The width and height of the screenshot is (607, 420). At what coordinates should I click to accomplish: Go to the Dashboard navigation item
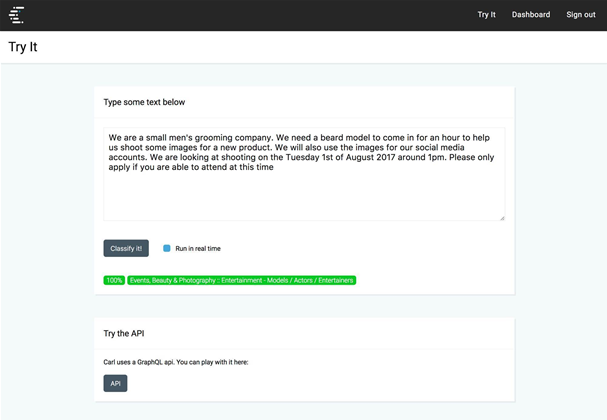point(531,15)
